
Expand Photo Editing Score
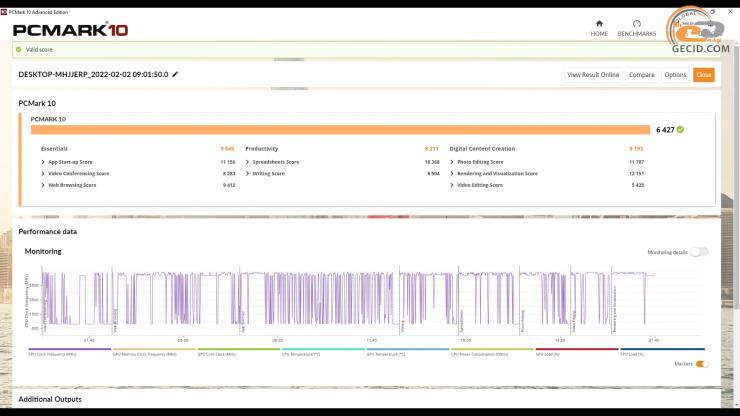pyautogui.click(x=452, y=162)
